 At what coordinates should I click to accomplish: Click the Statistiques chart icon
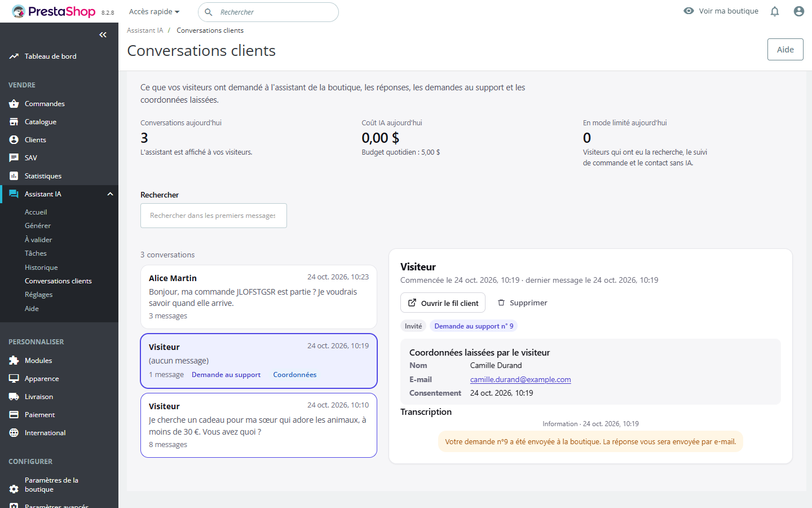[14, 176]
